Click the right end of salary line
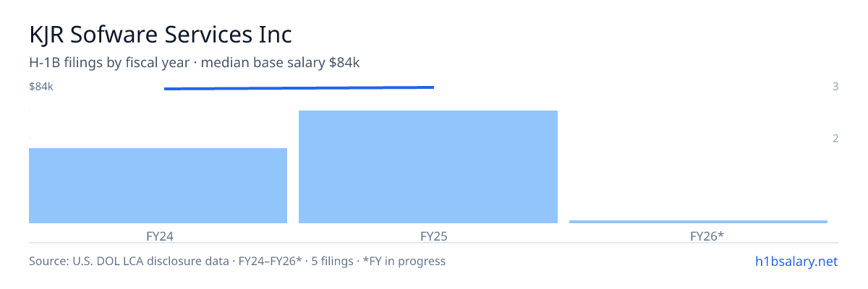 tap(433, 87)
